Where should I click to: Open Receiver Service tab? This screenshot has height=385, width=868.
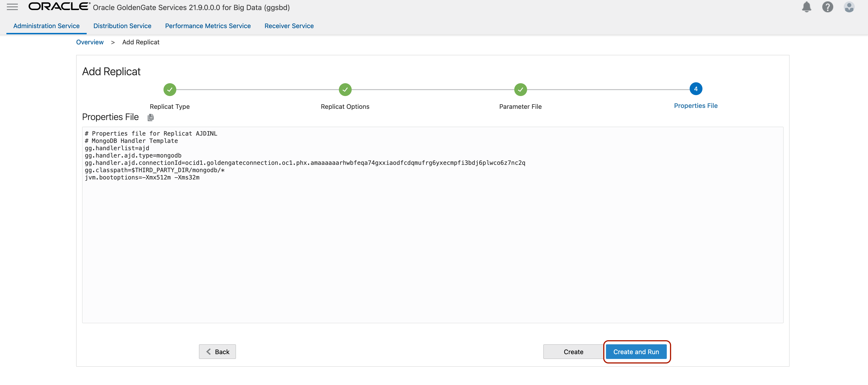(x=289, y=26)
